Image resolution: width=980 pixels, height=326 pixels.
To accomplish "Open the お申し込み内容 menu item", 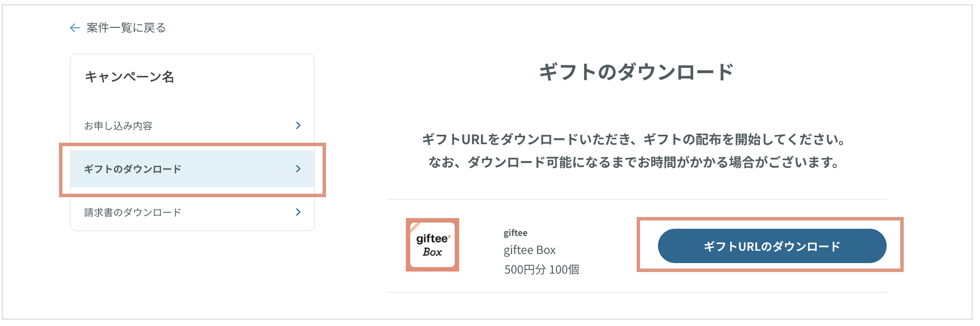I will click(192, 126).
